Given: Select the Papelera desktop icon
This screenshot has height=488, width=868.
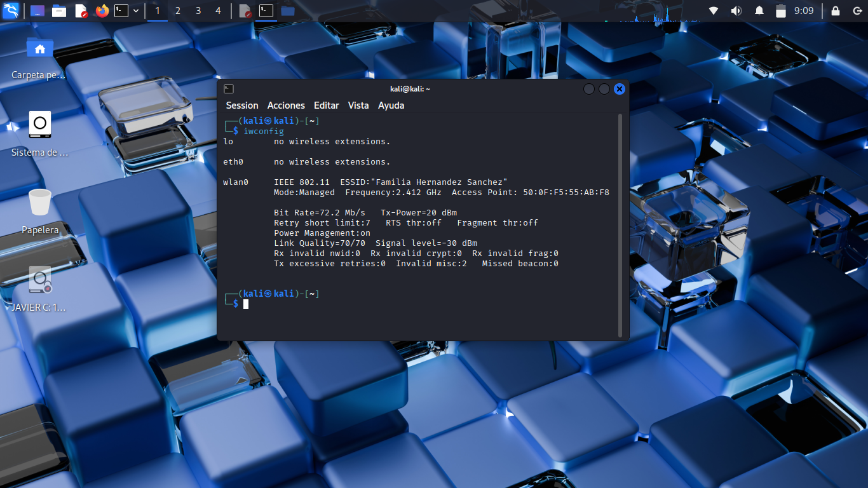Looking at the screenshot, I should coord(40,203).
